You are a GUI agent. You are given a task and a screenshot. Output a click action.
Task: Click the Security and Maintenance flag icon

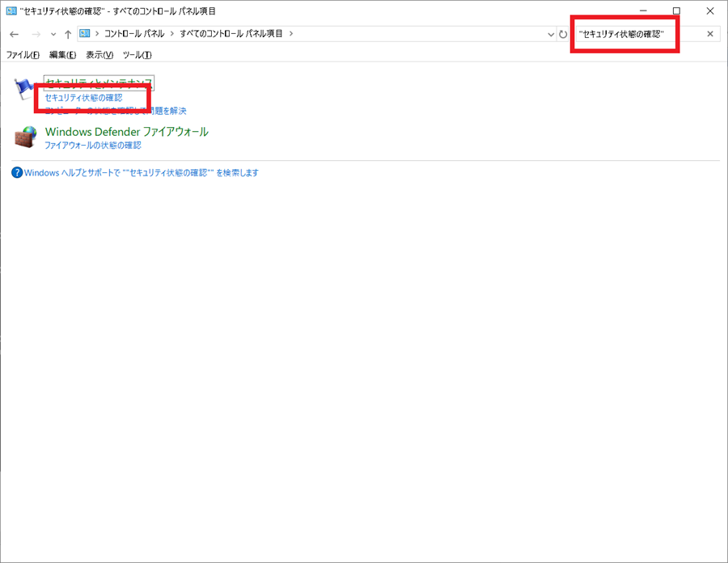click(x=25, y=89)
